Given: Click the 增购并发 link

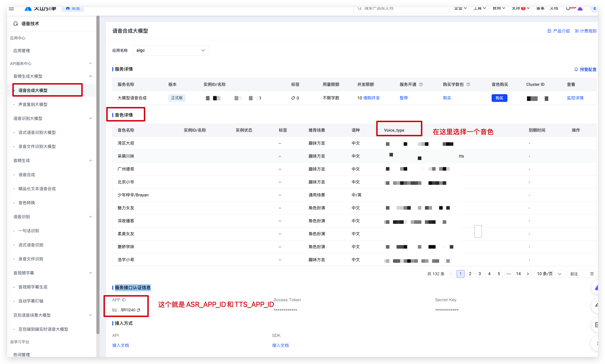Looking at the screenshot, I should tap(372, 98).
